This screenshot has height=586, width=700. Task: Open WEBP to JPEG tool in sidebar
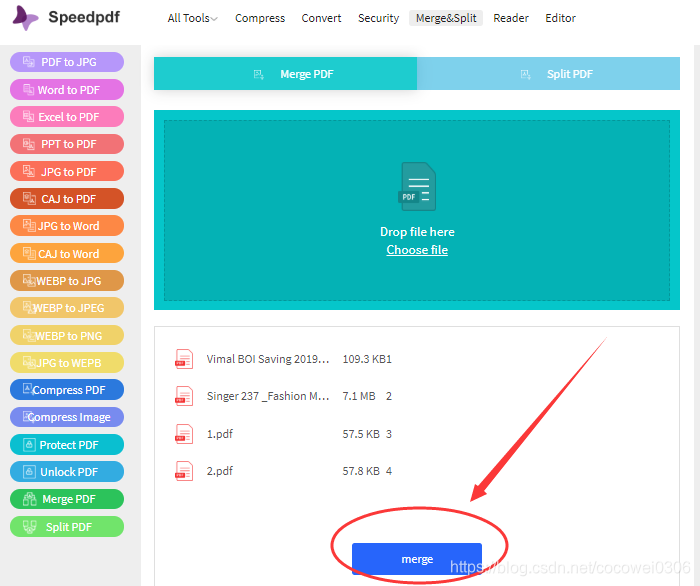[x=67, y=308]
